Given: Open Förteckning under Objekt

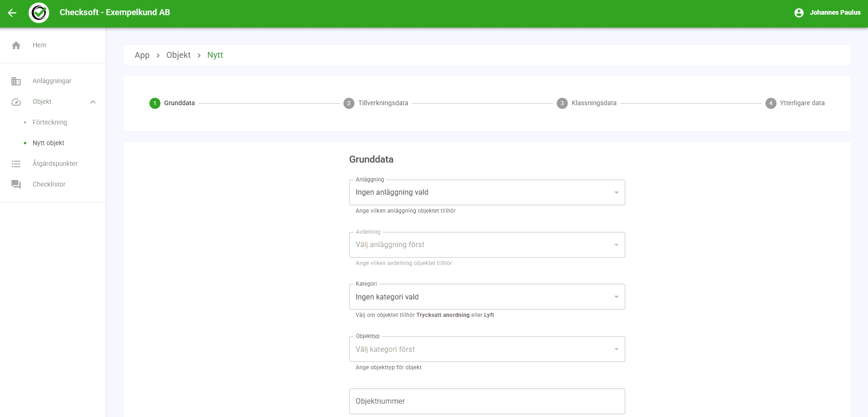Looking at the screenshot, I should (x=53, y=122).
